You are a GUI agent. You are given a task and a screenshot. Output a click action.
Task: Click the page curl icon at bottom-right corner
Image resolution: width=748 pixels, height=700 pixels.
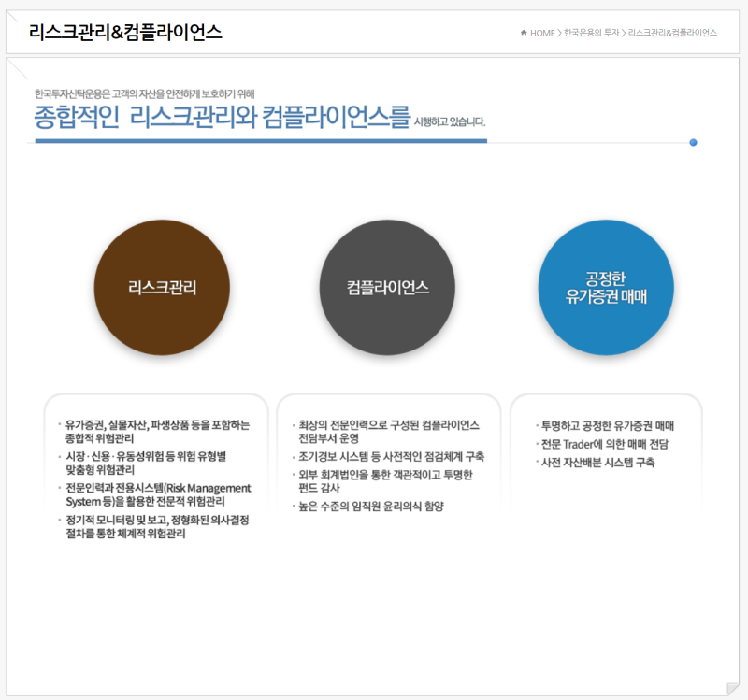click(x=732, y=690)
